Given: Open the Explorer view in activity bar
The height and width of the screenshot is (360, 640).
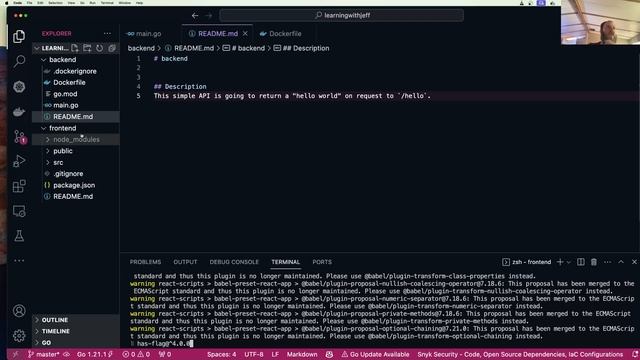Looking at the screenshot, I should (x=19, y=37).
